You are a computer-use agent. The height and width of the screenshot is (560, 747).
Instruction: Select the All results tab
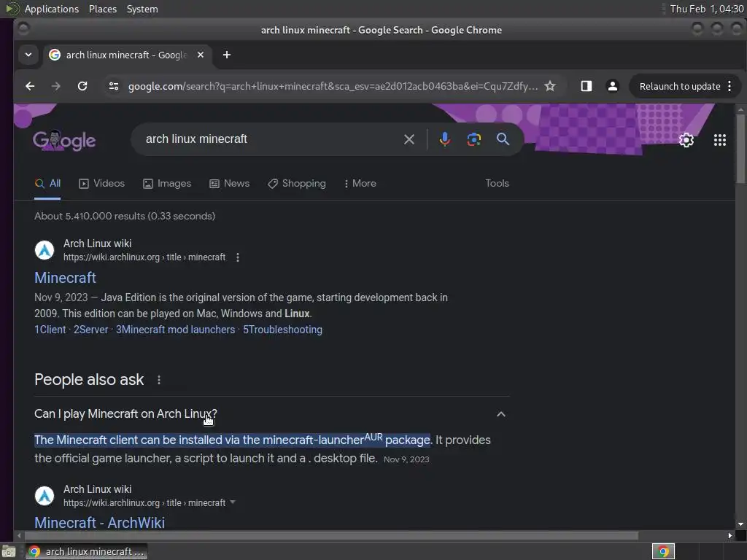tap(47, 184)
